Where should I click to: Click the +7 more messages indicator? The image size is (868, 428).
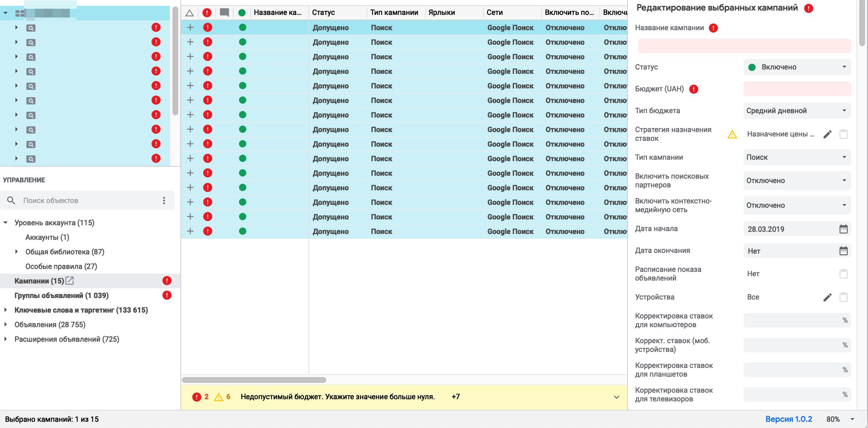click(x=456, y=397)
